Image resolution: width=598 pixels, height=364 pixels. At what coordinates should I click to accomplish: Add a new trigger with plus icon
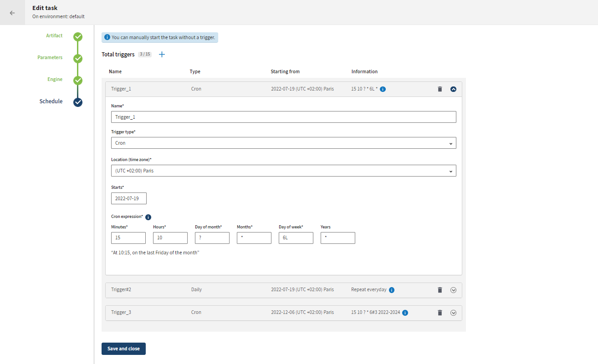click(162, 55)
